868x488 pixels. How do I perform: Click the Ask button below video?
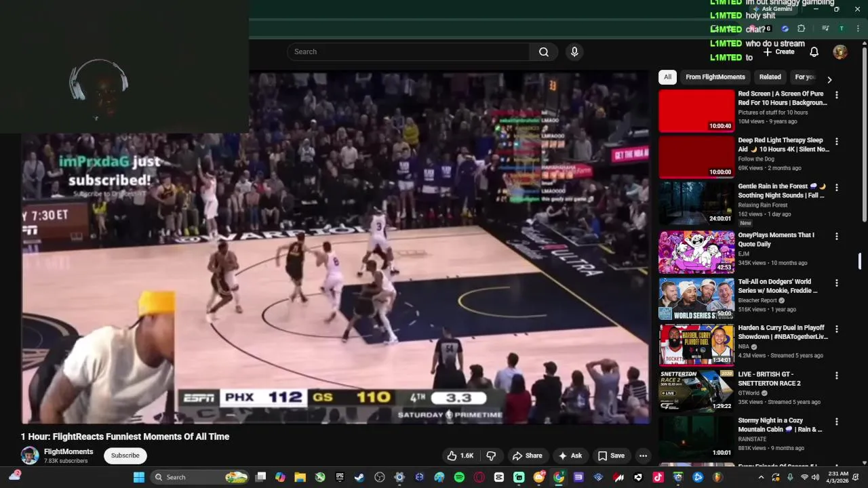pyautogui.click(x=570, y=455)
